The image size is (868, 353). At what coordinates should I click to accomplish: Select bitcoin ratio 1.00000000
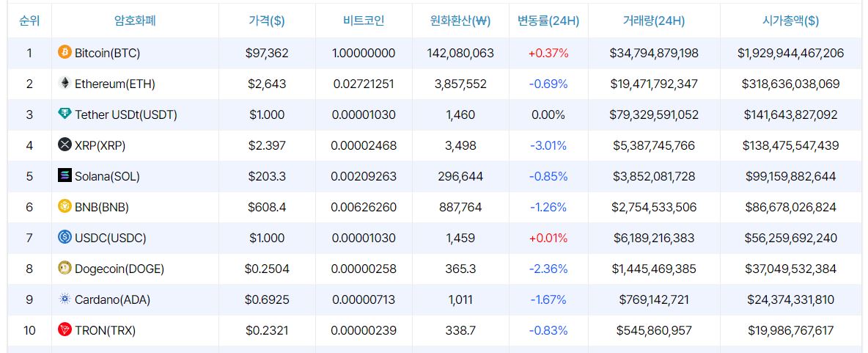click(364, 53)
